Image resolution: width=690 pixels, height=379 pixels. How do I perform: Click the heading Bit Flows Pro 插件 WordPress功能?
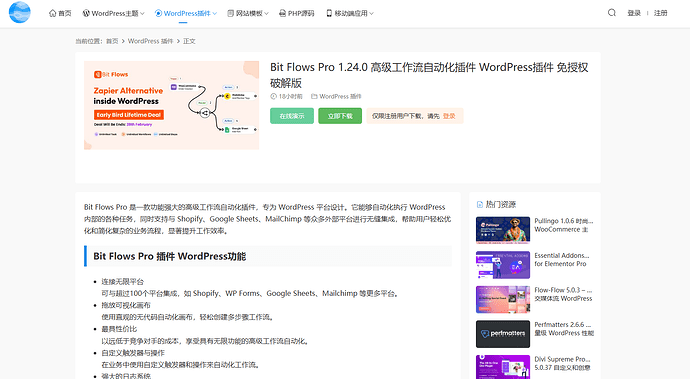pos(169,256)
